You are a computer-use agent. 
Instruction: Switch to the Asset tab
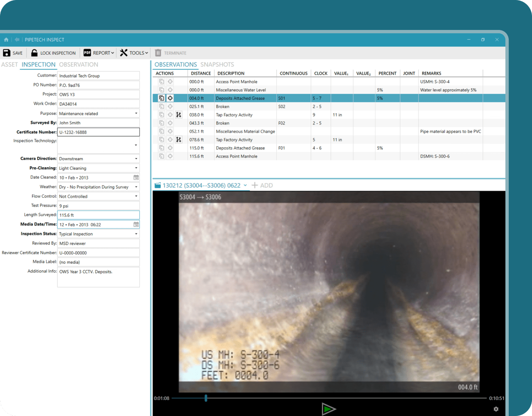(10, 64)
